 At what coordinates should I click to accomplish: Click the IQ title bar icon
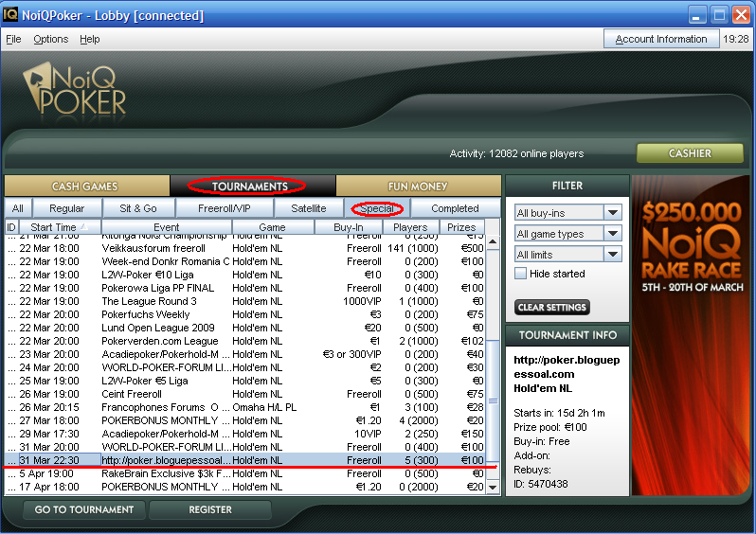[10, 14]
